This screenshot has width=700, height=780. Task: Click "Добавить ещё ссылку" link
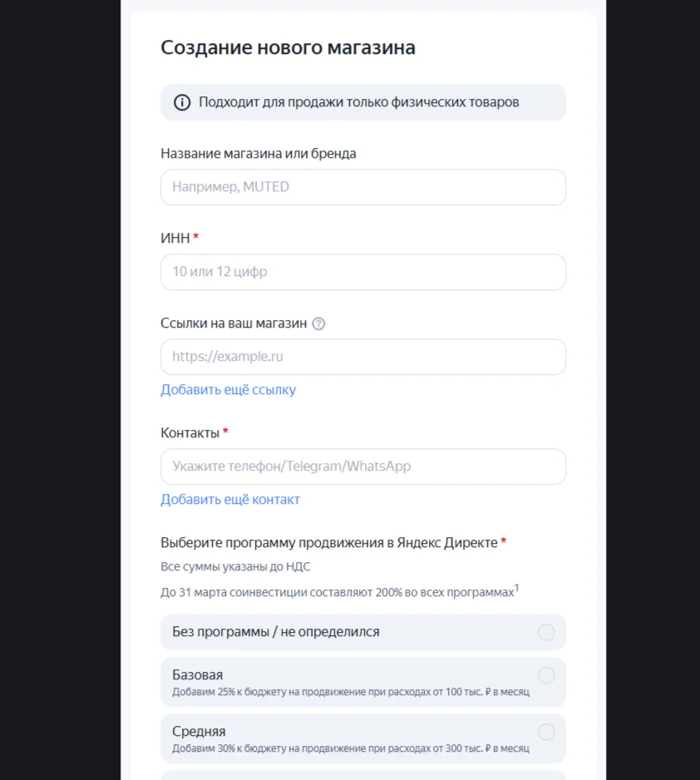(x=228, y=389)
